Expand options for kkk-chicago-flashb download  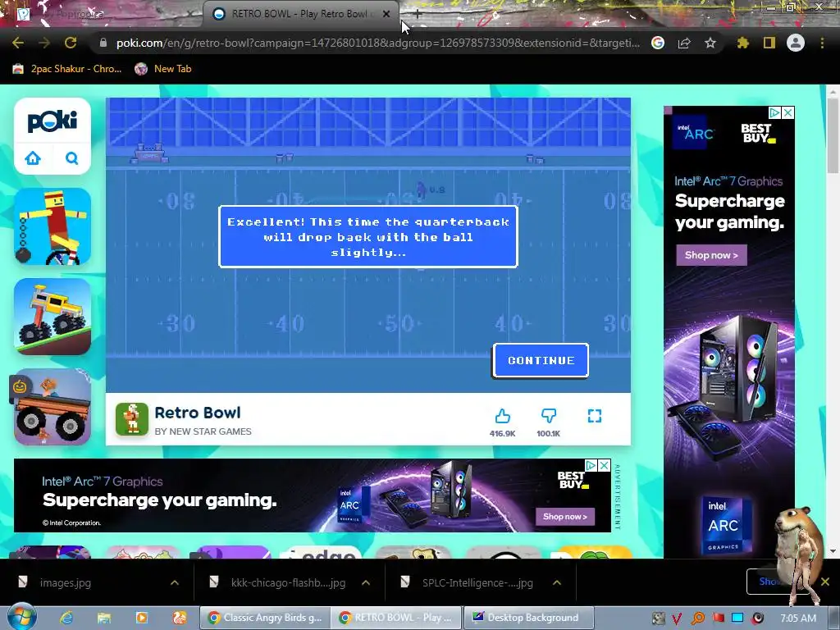click(366, 582)
